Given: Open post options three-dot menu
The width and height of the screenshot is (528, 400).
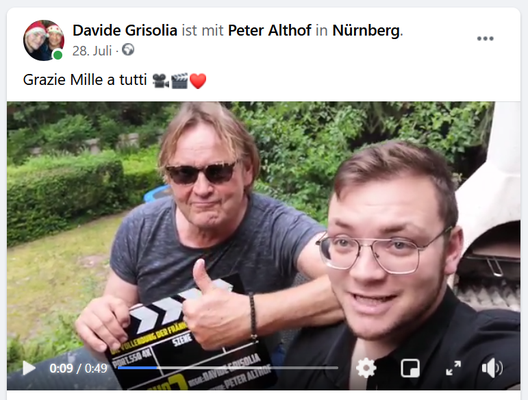Looking at the screenshot, I should point(485,38).
